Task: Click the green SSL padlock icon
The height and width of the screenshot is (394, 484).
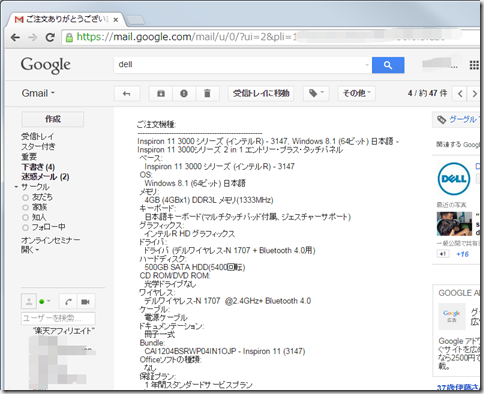Action: pos(69,37)
